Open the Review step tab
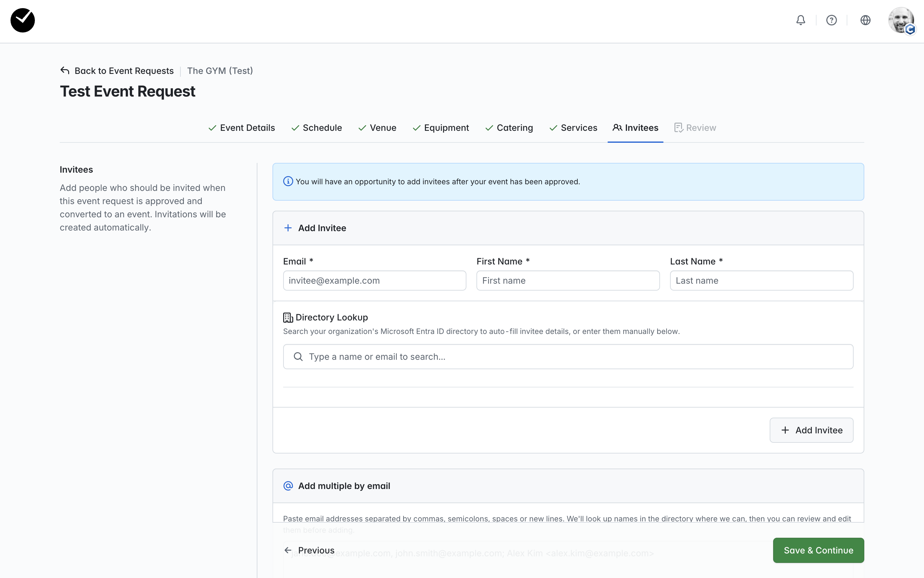 tap(695, 128)
